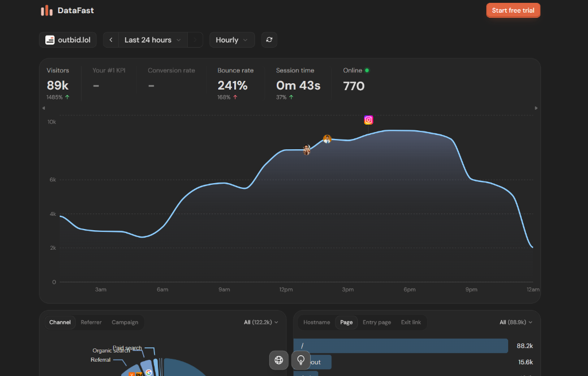Click the Referral label in channel chart
Image resolution: width=588 pixels, height=376 pixels.
pos(100,360)
